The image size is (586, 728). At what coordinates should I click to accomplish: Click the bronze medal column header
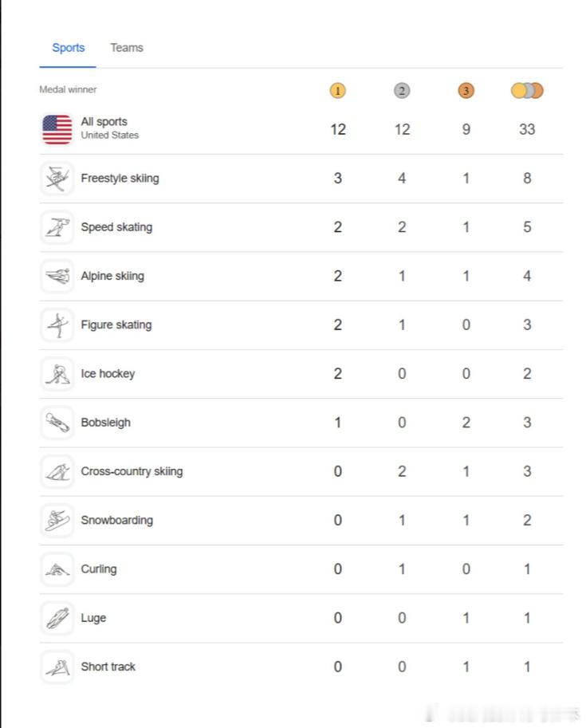click(x=466, y=91)
